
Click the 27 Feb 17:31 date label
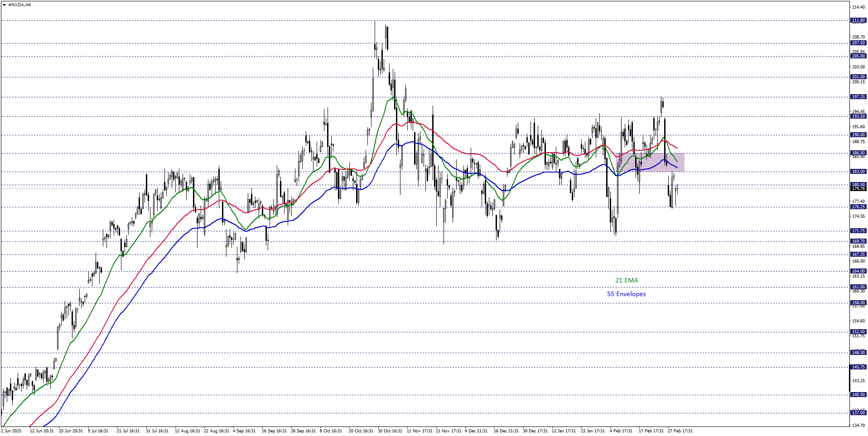(x=680, y=431)
